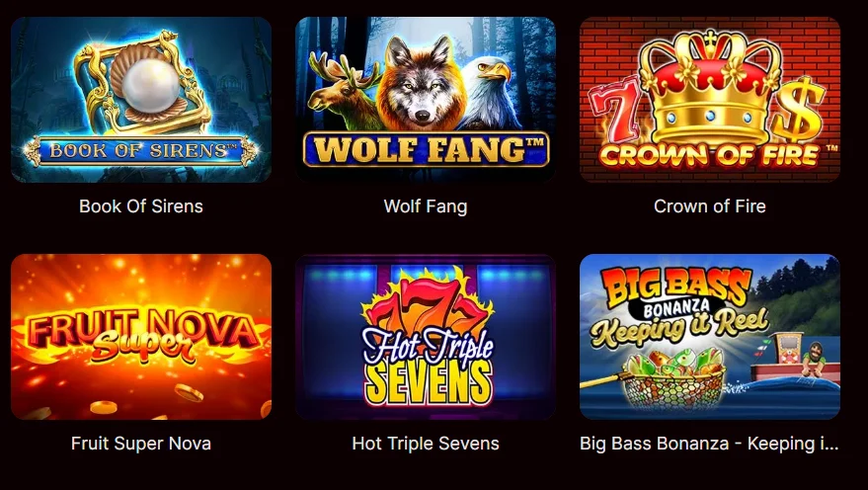Click the 'Book Of Sirens' title text

141,206
